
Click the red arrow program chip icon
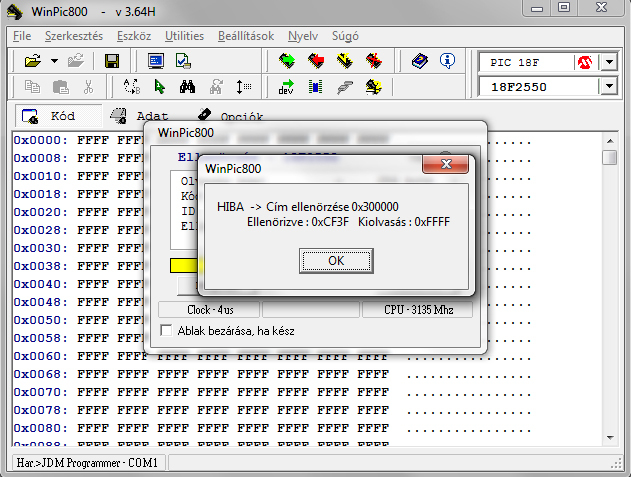click(x=316, y=61)
